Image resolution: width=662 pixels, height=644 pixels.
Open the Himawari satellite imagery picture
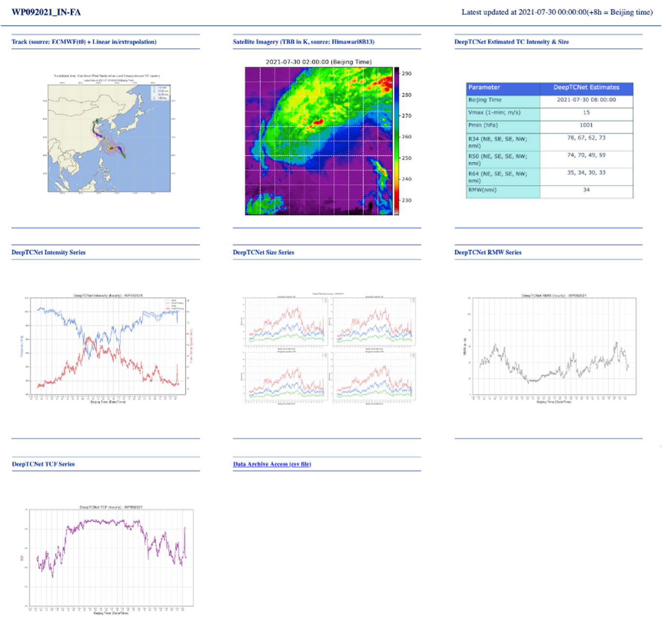[x=319, y=141]
